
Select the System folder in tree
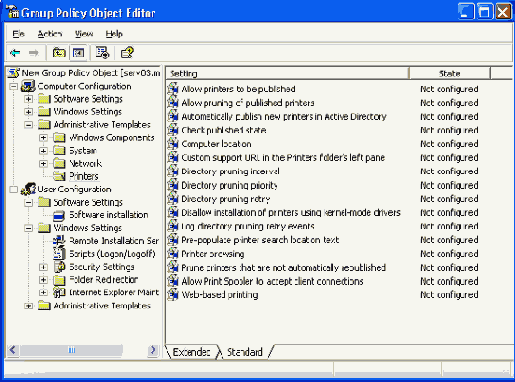pos(83,151)
